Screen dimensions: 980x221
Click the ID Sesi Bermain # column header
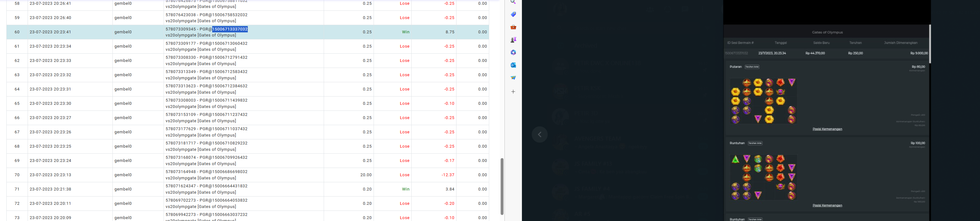(740, 43)
